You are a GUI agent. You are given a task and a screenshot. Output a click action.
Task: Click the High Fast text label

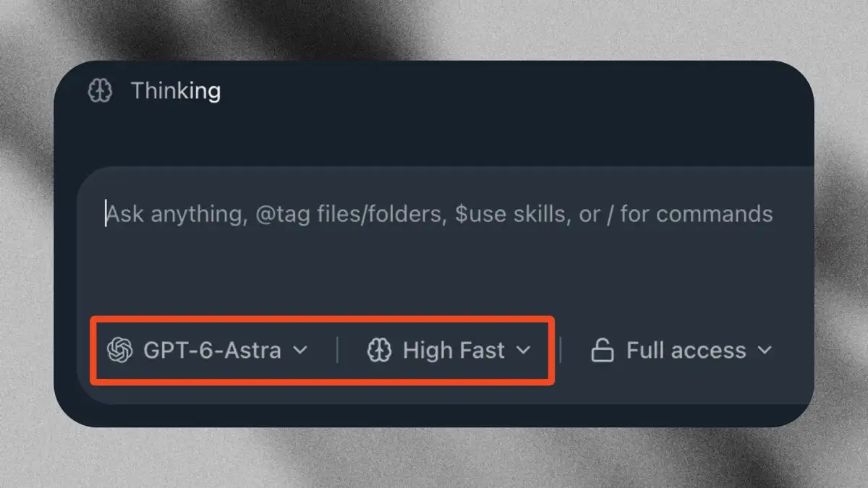point(454,351)
